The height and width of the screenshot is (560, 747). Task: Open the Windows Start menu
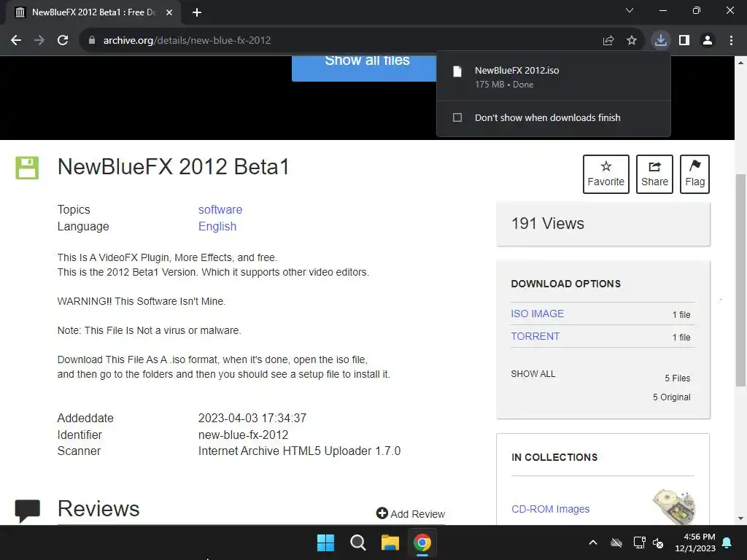[326, 542]
